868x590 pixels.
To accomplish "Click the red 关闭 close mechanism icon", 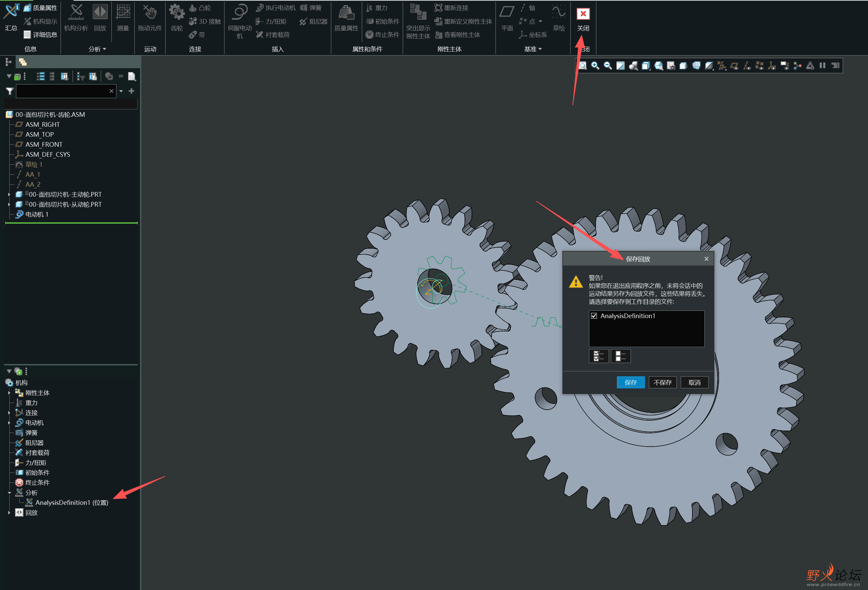I will point(583,14).
